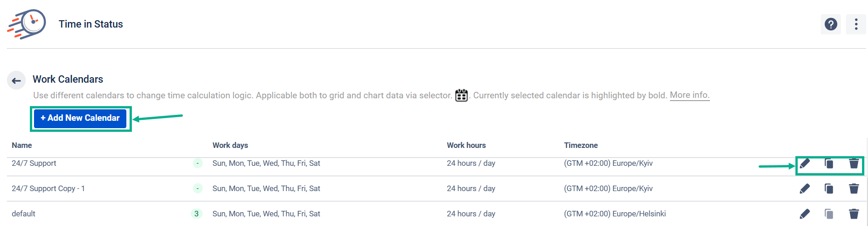This screenshot has width=868, height=226.
Task: Click the Time in Status logo
Action: pyautogui.click(x=27, y=24)
